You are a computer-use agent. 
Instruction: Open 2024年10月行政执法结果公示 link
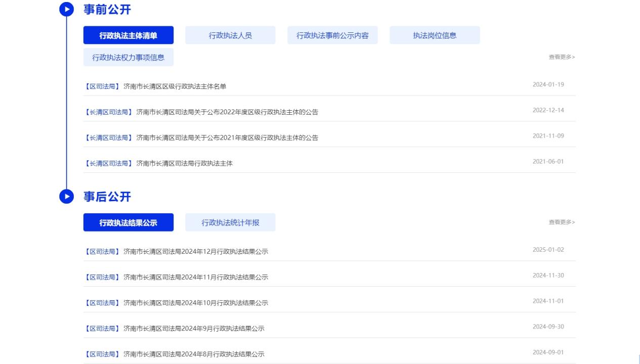tap(195, 303)
